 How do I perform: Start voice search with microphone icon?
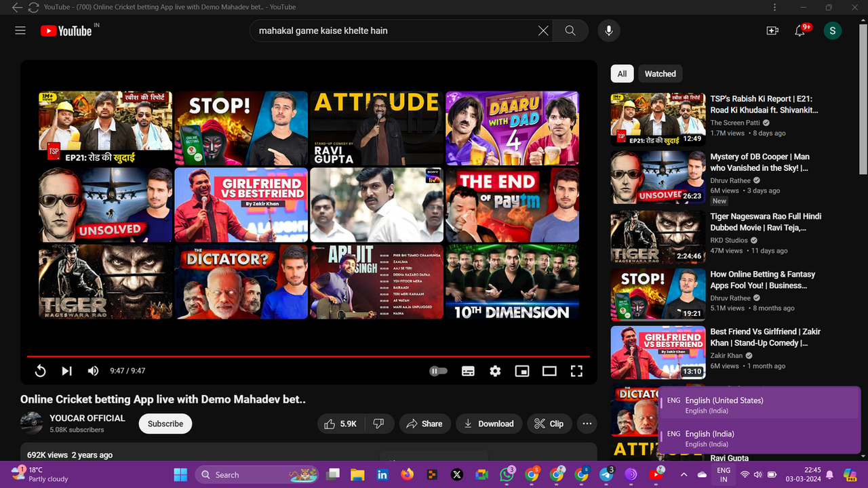click(x=609, y=30)
